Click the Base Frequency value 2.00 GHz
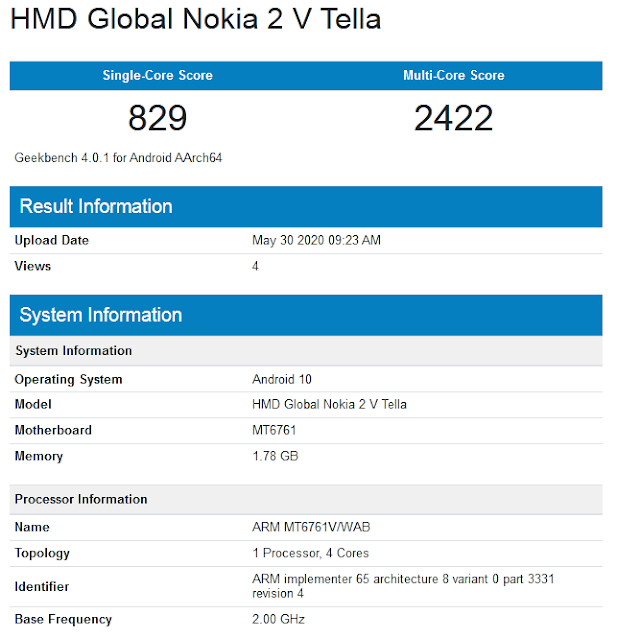Viewport: 617px width, 638px height. (278, 619)
